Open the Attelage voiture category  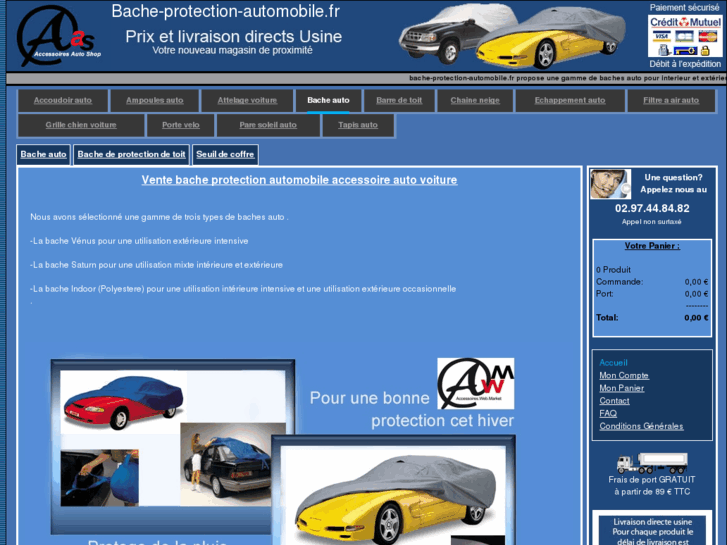click(x=247, y=100)
